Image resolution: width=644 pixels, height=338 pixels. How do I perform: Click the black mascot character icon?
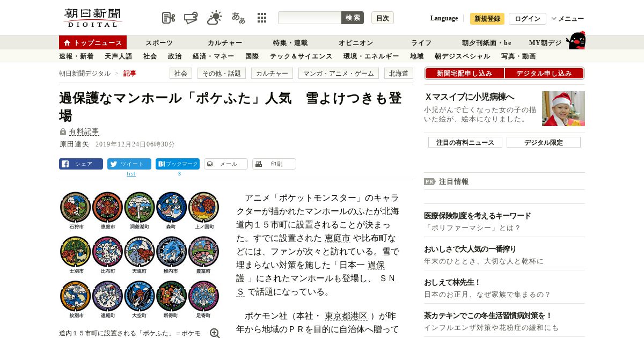coord(576,40)
